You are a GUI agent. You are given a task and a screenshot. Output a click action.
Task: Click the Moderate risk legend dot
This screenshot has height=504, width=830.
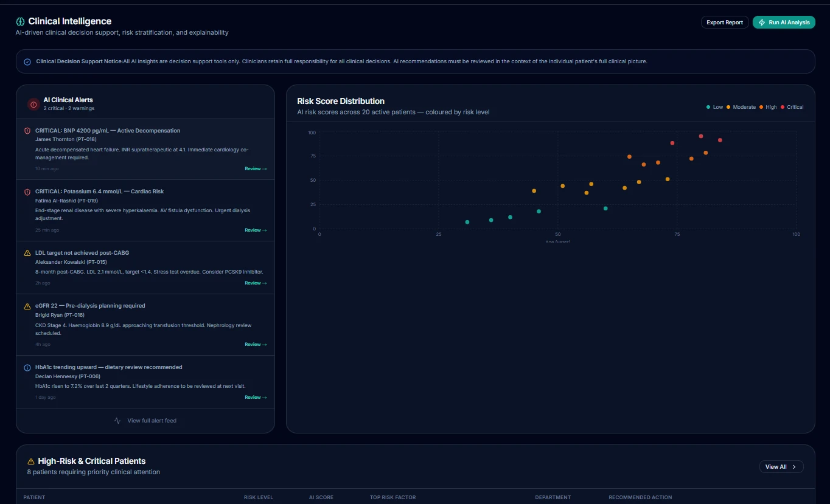click(x=728, y=107)
